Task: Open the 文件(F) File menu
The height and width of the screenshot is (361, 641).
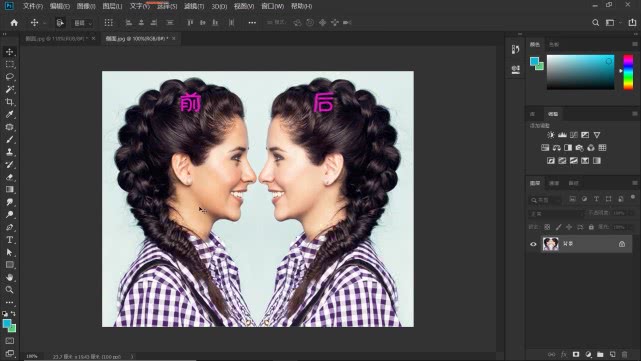Action: click(x=33, y=6)
